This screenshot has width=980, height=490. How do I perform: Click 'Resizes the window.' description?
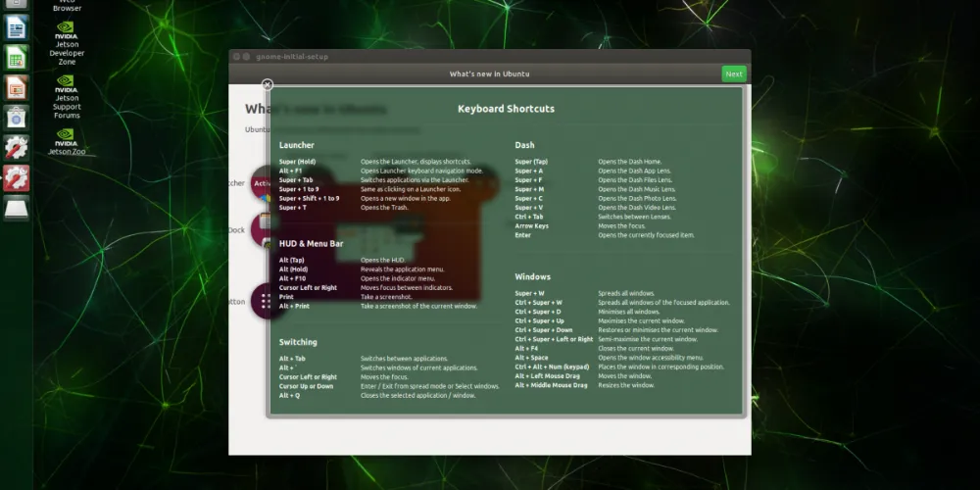(x=626, y=385)
